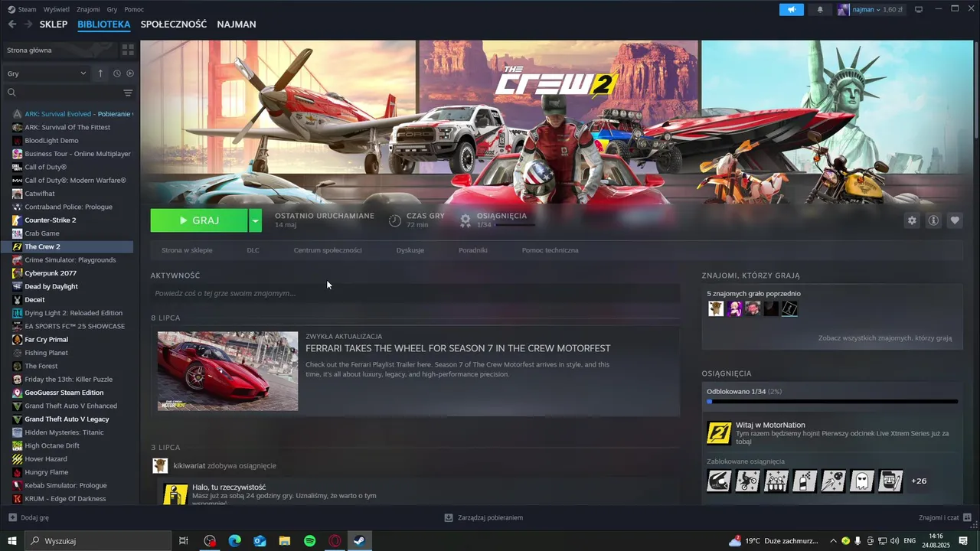Open Witaj w MotorNation achievement icon

tap(719, 433)
